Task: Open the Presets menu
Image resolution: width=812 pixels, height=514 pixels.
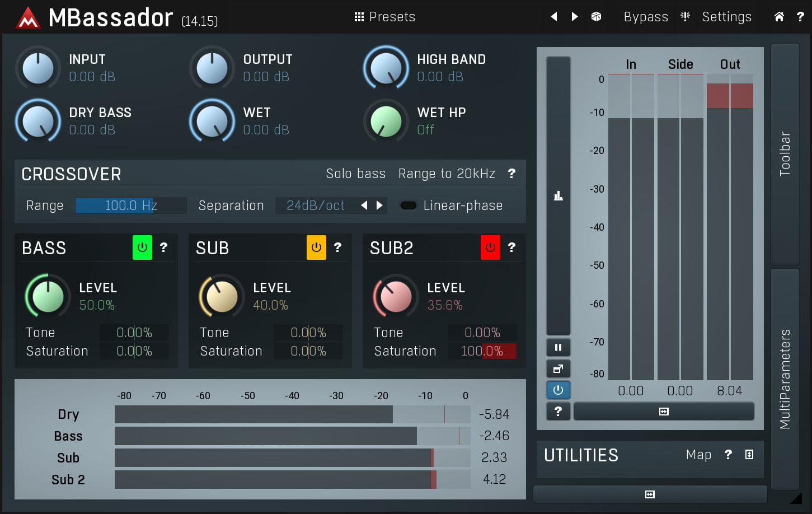Action: point(385,17)
